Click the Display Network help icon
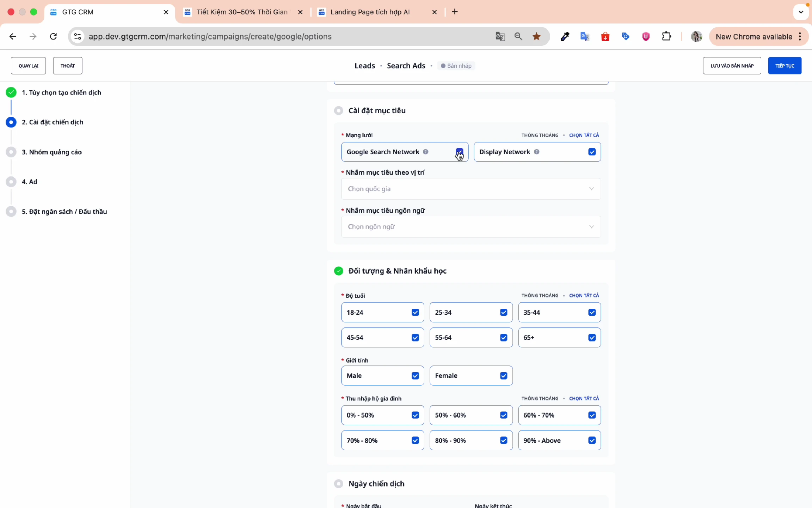 point(536,152)
